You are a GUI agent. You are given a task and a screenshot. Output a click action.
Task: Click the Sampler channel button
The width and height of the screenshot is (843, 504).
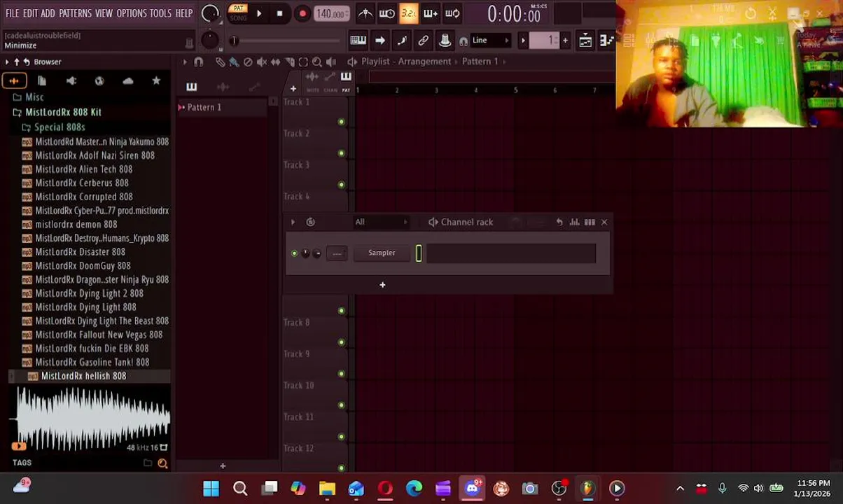point(382,253)
